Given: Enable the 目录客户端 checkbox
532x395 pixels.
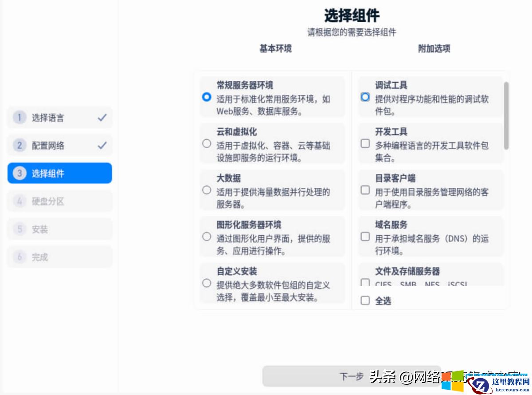Looking at the screenshot, I should tap(364, 190).
